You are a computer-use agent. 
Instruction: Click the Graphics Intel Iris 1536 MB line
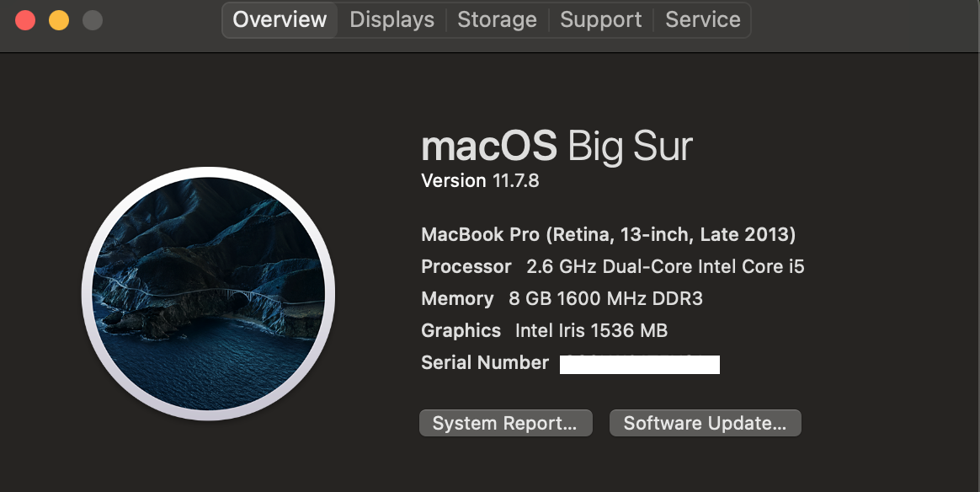click(x=544, y=331)
